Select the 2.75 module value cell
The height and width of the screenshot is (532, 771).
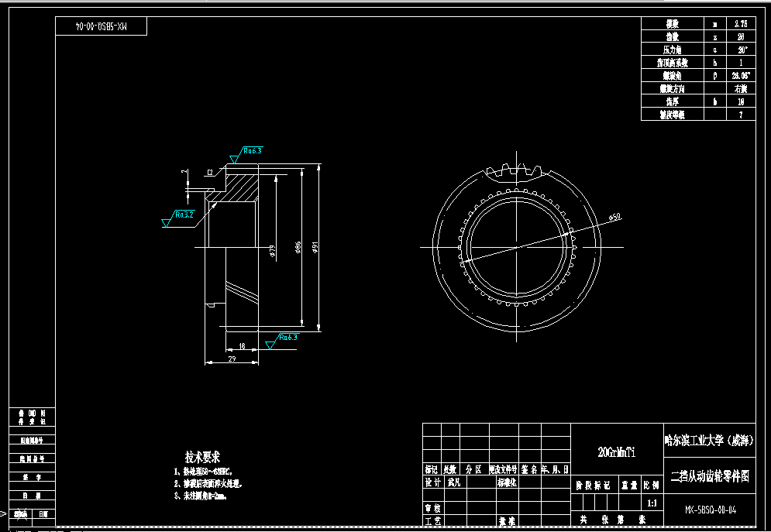(741, 23)
